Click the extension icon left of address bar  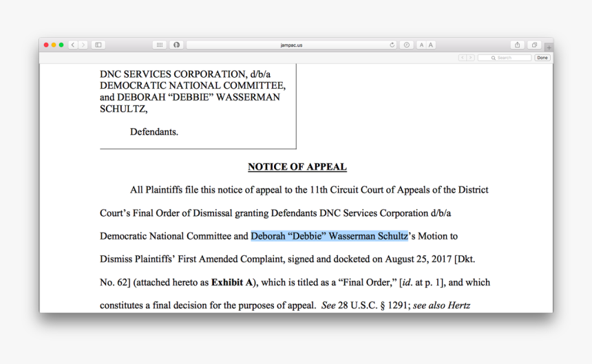pyautogui.click(x=176, y=45)
